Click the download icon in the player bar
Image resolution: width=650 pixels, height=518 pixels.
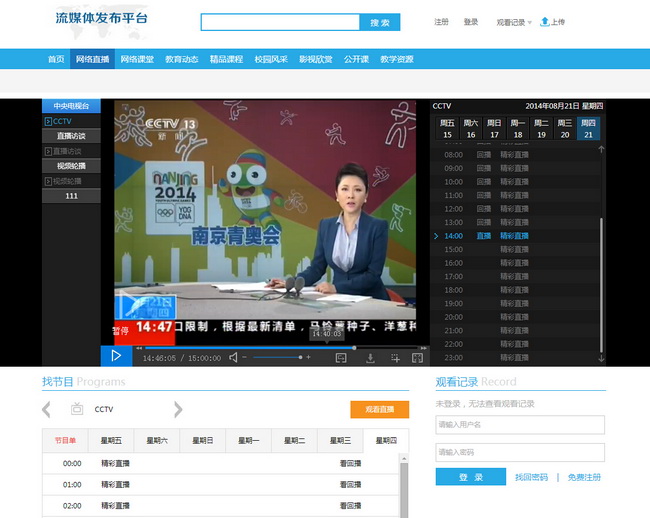[371, 358]
